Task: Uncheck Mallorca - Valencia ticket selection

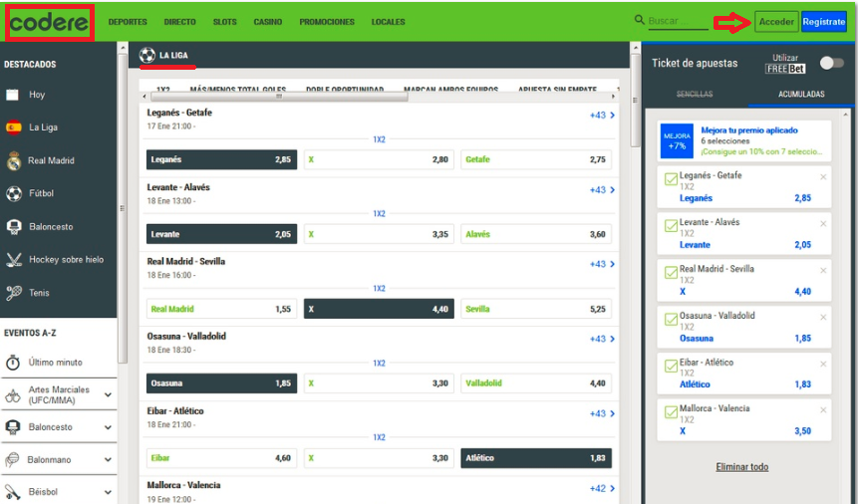Action: 671,411
